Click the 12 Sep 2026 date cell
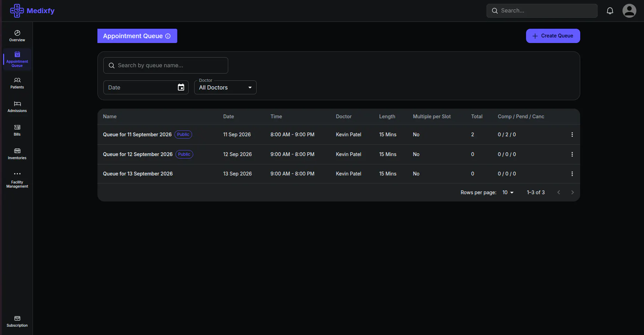The image size is (644, 335). (238, 154)
